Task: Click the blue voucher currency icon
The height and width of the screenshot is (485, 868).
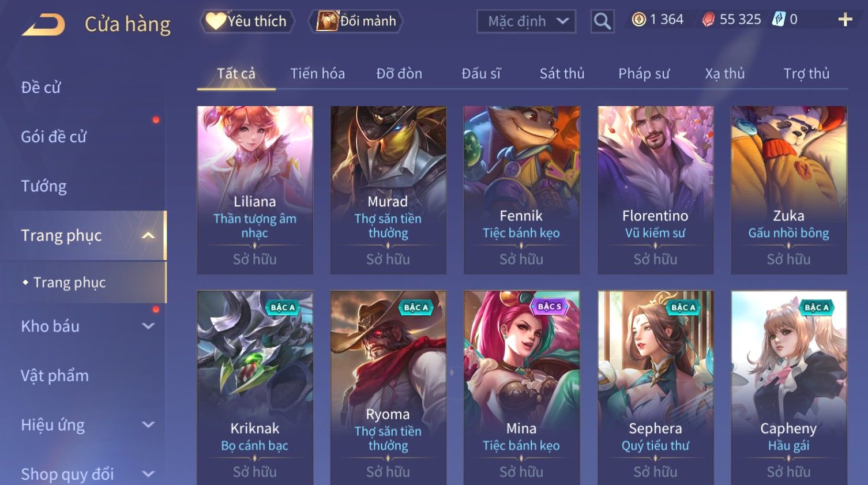Action: click(779, 20)
